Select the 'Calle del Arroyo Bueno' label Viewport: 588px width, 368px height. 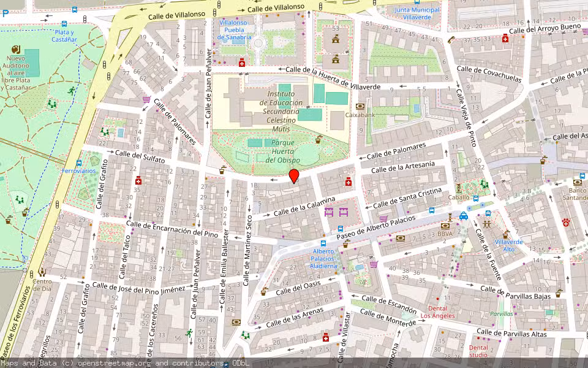click(x=545, y=29)
